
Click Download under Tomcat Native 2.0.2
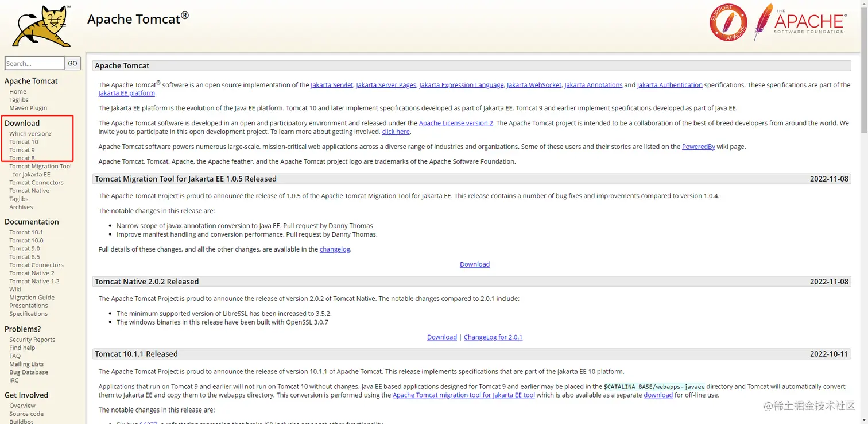pyautogui.click(x=442, y=337)
